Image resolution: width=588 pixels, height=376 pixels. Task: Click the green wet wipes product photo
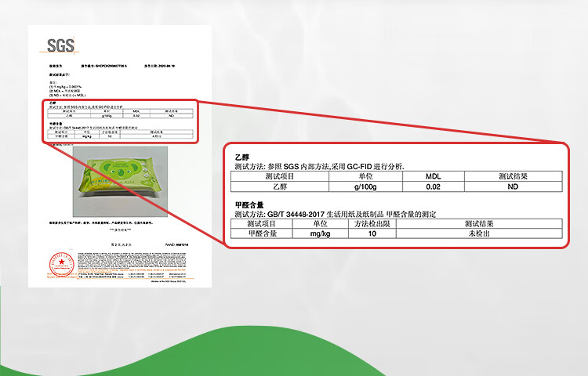coord(120,181)
